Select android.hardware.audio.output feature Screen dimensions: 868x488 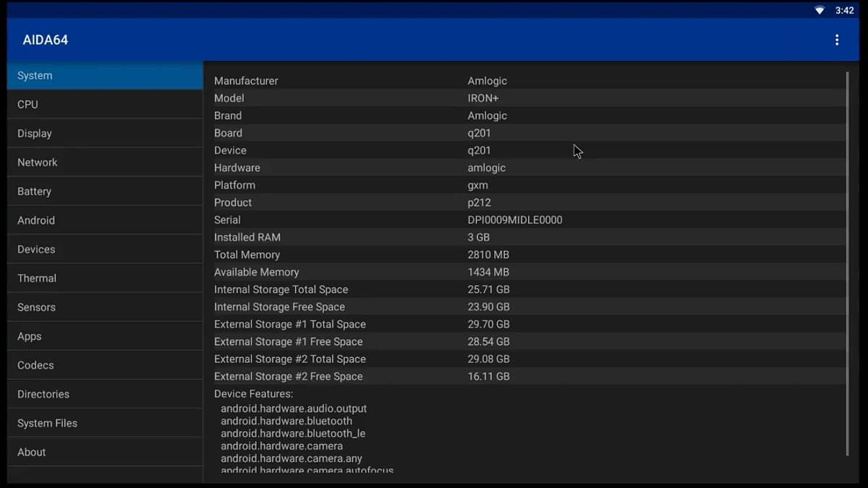click(x=294, y=408)
